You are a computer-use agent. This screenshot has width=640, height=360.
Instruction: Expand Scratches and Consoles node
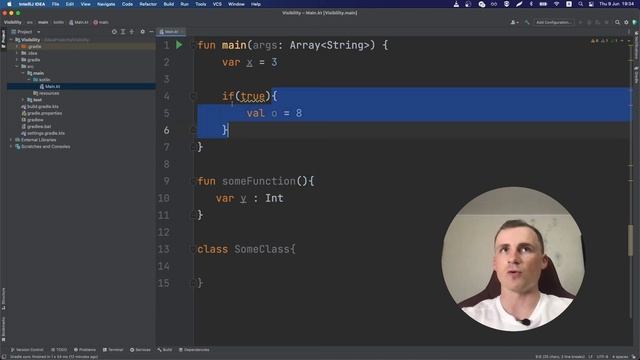[11, 147]
